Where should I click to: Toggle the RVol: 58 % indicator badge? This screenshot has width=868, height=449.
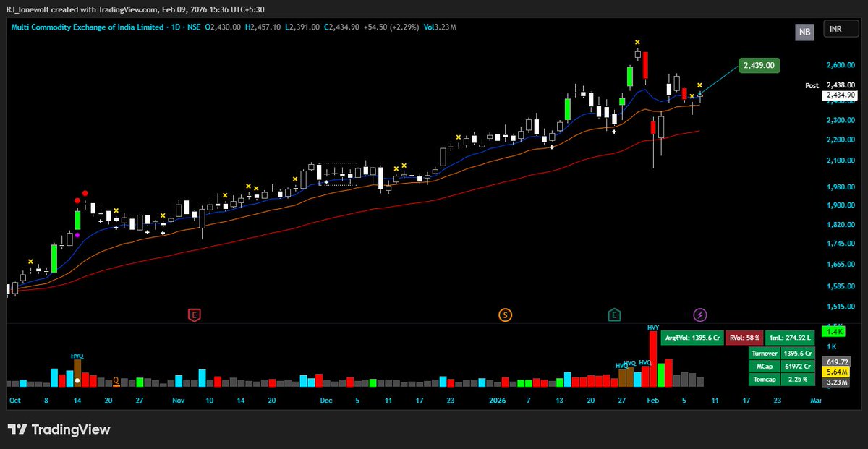pyautogui.click(x=746, y=337)
